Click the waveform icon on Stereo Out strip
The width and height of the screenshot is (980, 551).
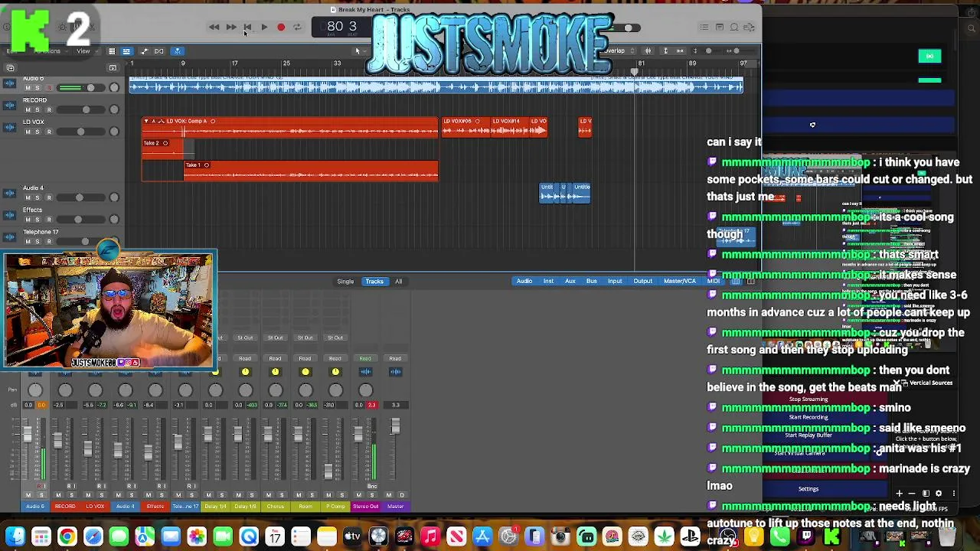click(x=365, y=372)
